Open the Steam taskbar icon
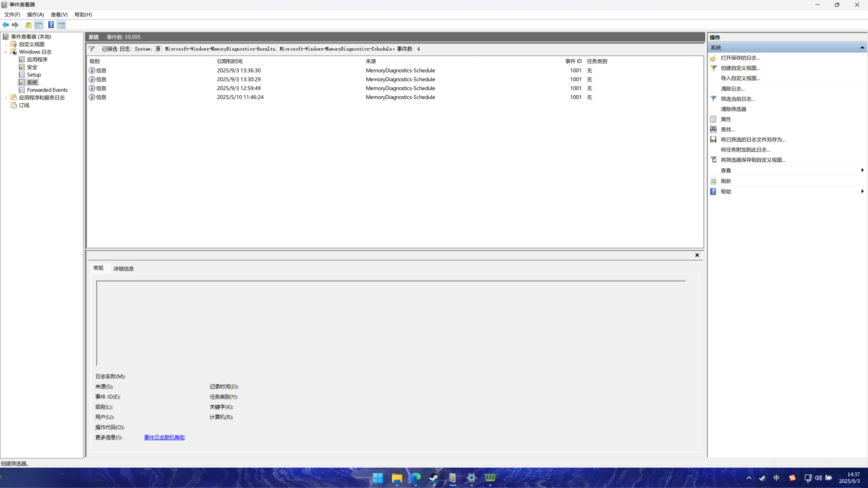The height and width of the screenshot is (488, 868). pos(434,478)
